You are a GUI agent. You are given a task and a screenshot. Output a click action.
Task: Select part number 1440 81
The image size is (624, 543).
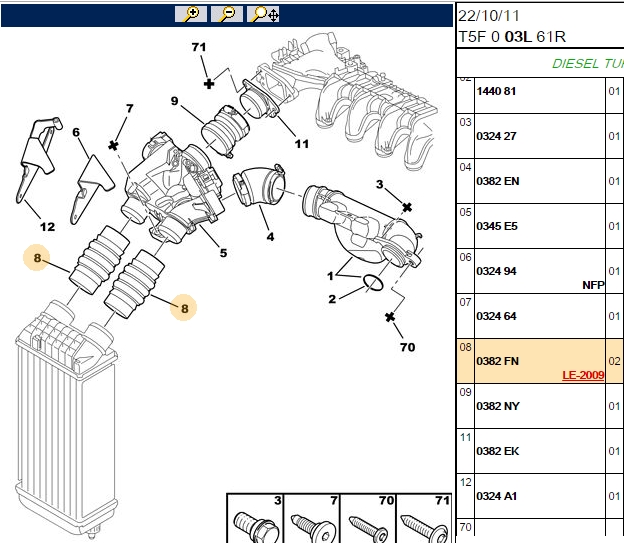pos(496,91)
